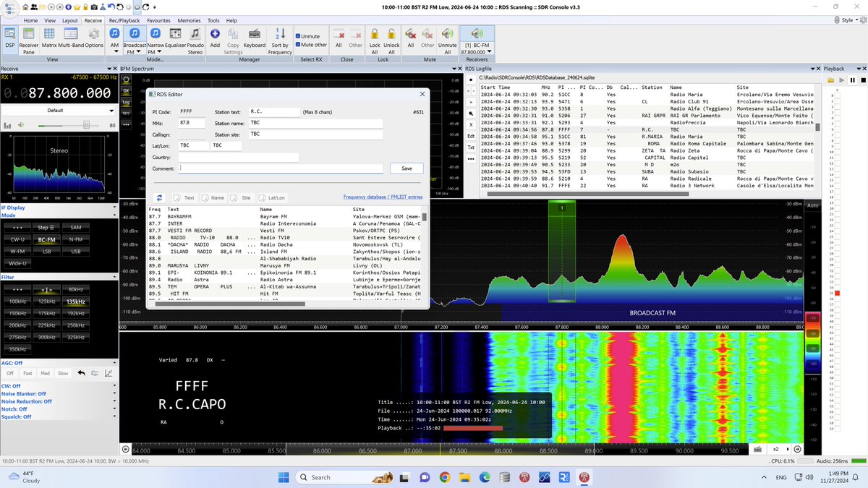The image size is (868, 488).
Task: Select receiver [1] BC-FM 87.800.000
Action: coord(477,40)
